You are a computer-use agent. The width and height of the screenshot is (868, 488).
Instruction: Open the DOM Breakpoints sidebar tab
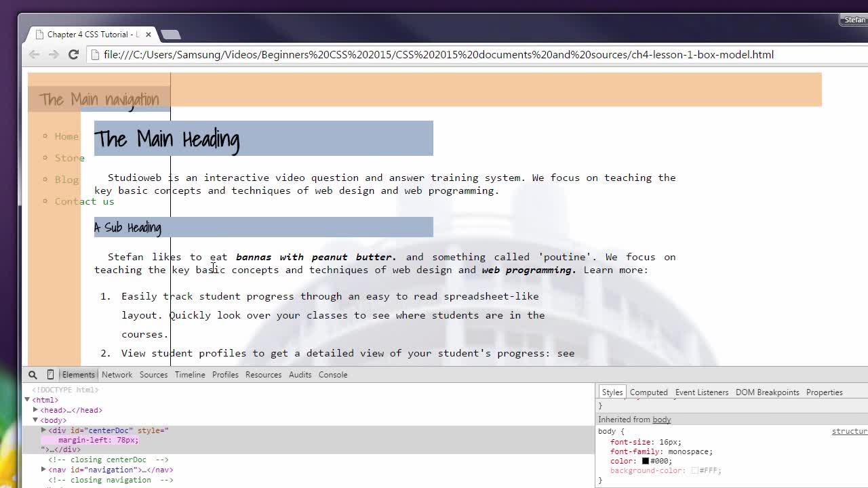768,392
